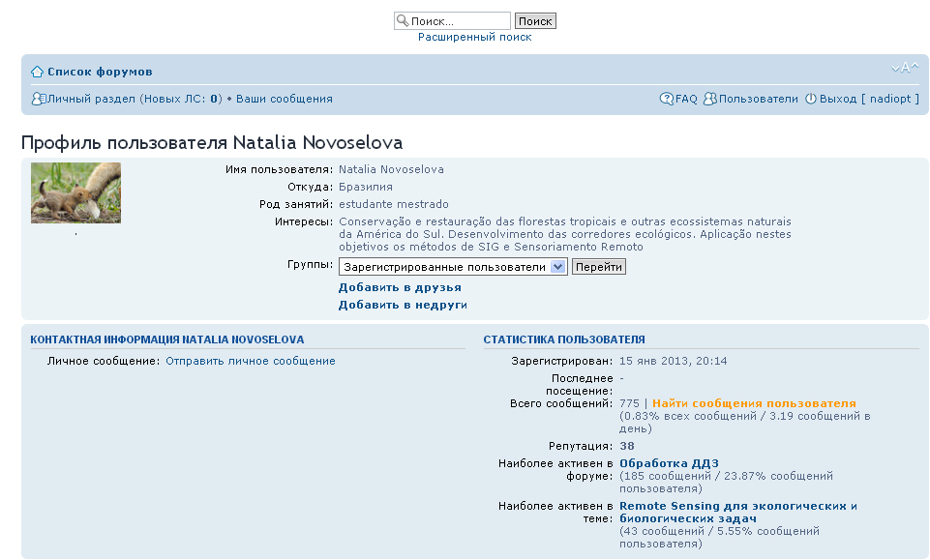The width and height of the screenshot is (930, 560).
Task: Click text (43 сообщений / 5.55%
Action: pyautogui.click(x=719, y=538)
